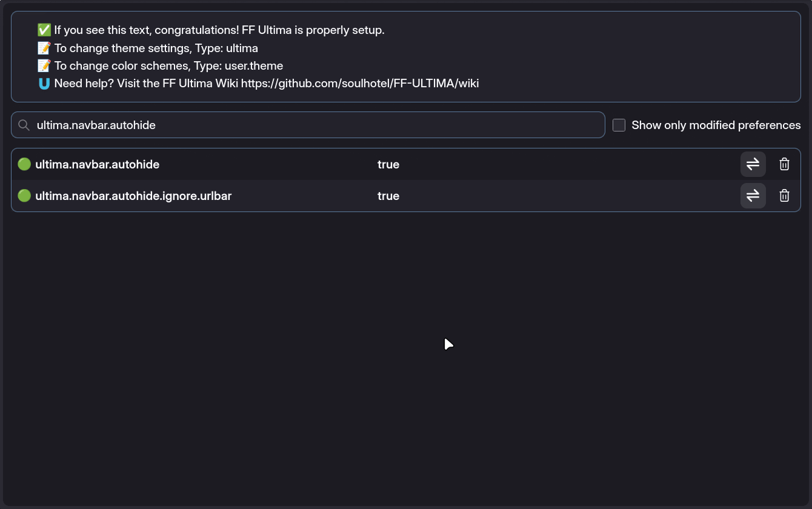Delete the ultima.navbar.autohide preference via trash icon
Viewport: 812px width, 509px height.
click(784, 164)
